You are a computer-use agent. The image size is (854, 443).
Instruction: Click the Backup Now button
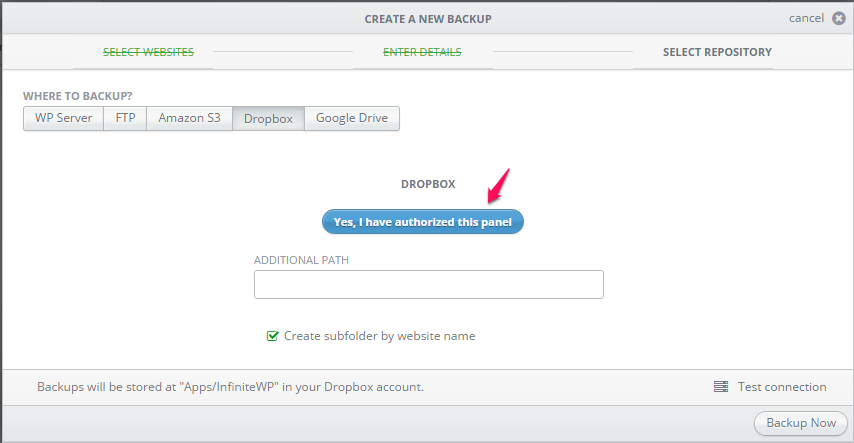[801, 423]
